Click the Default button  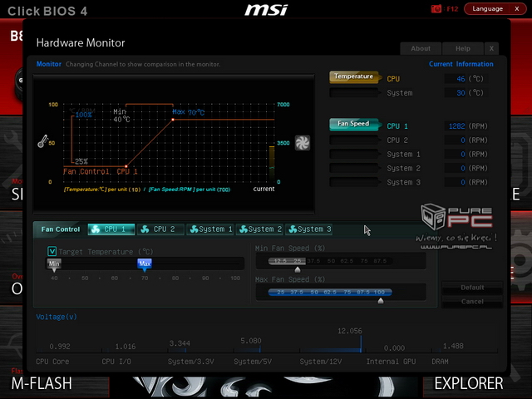click(472, 288)
